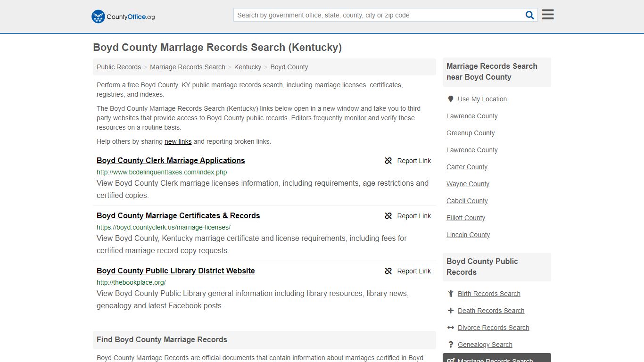
Task: Open Elliott County link
Action: pos(466,218)
